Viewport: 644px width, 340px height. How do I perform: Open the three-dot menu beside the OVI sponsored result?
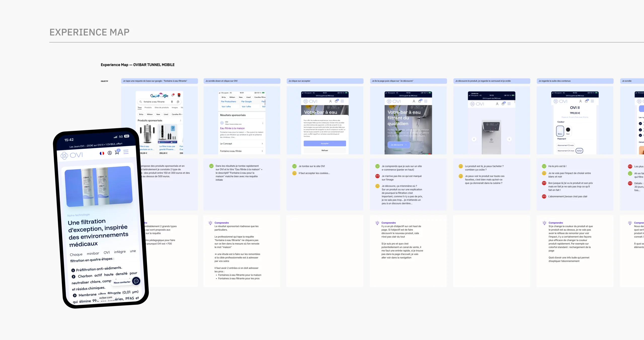point(263,123)
